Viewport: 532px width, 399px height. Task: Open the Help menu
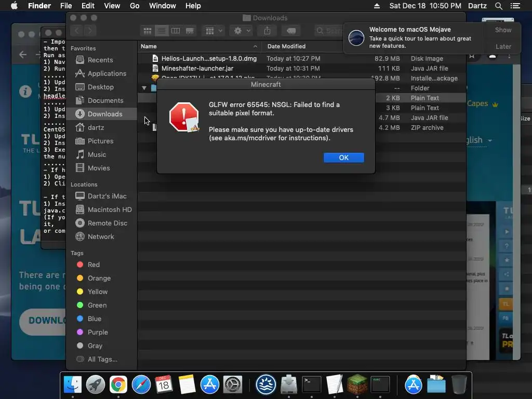coord(193,6)
